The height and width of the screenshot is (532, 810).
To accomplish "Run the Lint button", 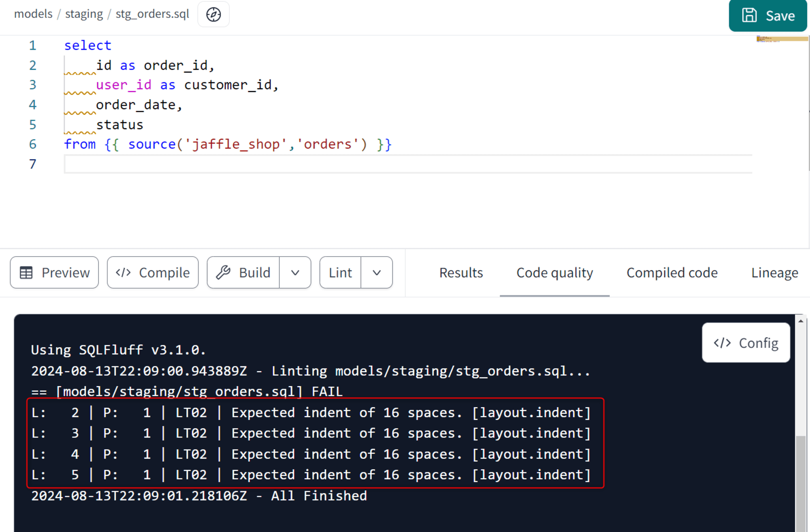I will 340,272.
